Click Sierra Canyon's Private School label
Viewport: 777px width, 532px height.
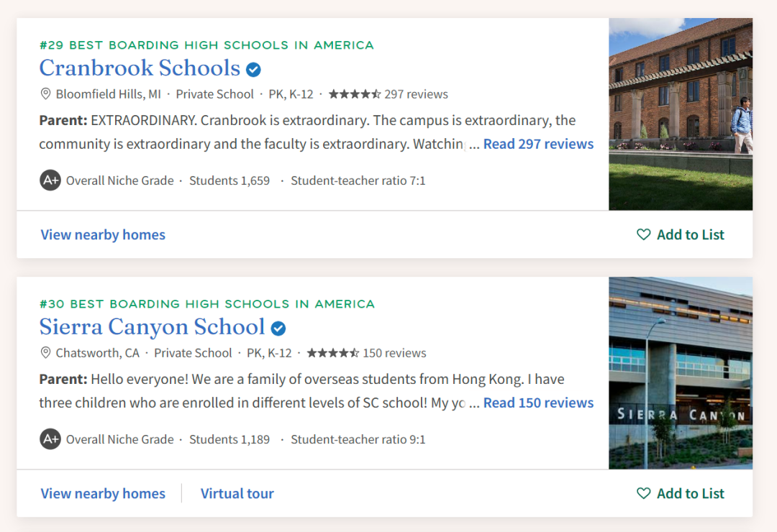click(193, 353)
